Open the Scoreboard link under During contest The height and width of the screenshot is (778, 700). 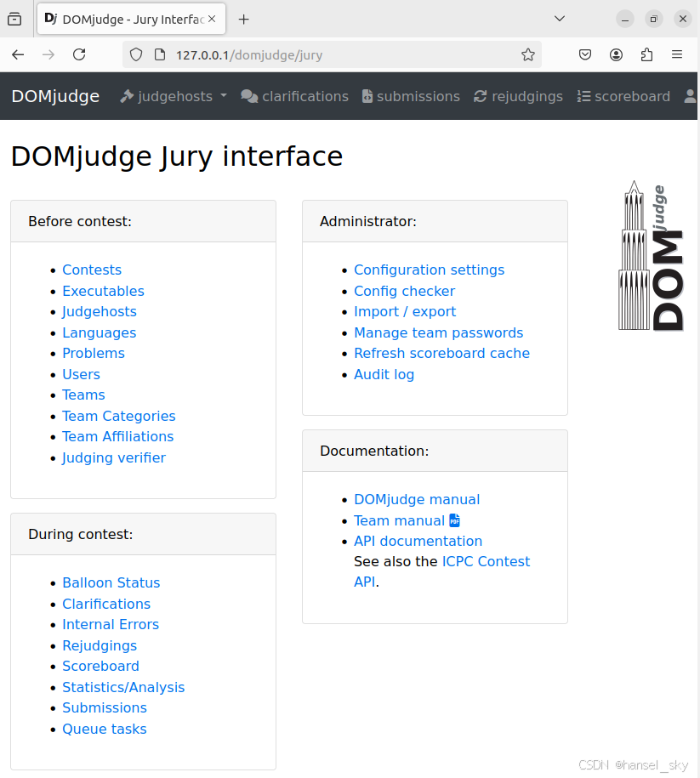point(100,666)
